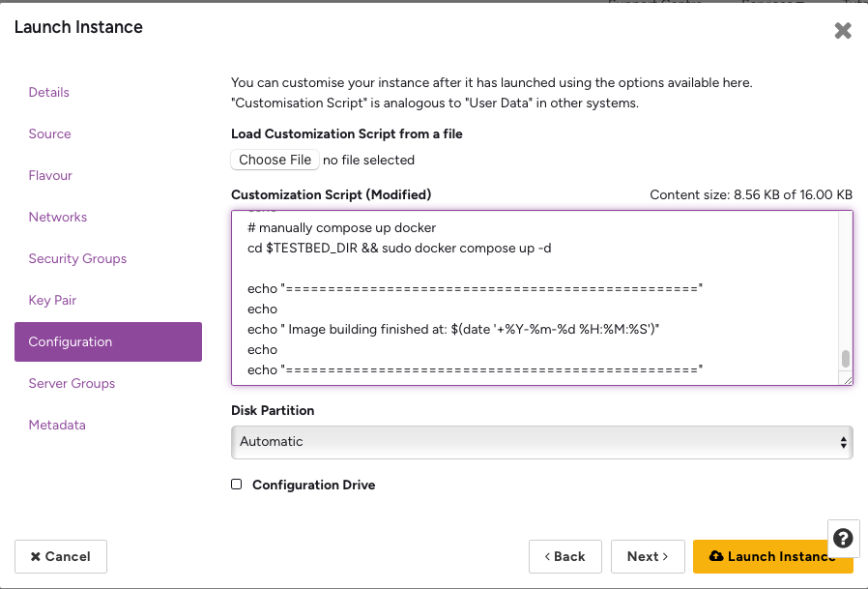
Task: Click the 'cd $TESTBED_DIR' script line
Action: tap(399, 249)
